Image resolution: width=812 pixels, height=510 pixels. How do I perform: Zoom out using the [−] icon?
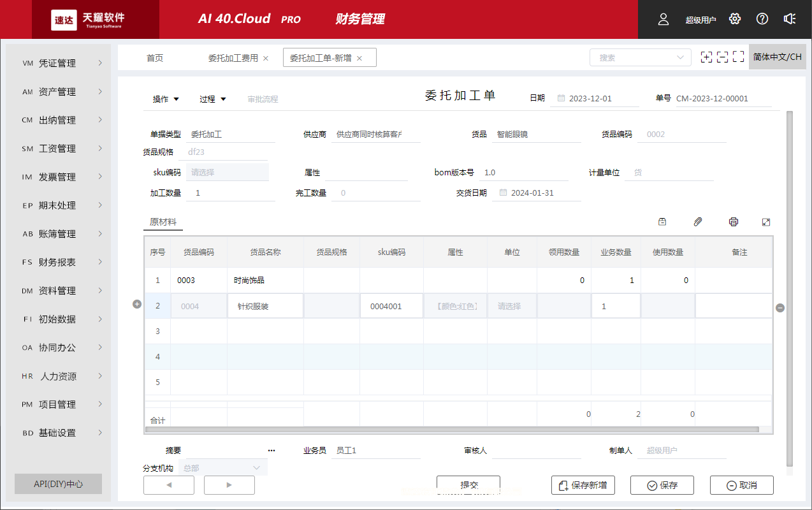point(722,57)
